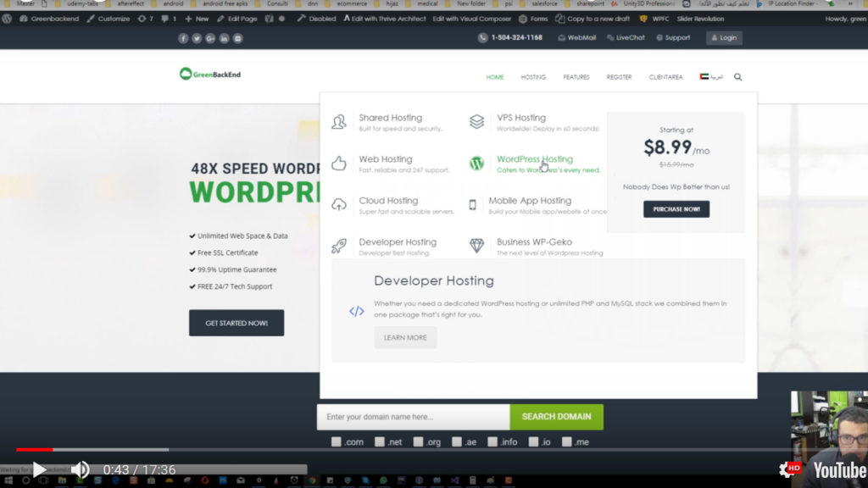Click Edit with Visual Composer

[x=471, y=19]
